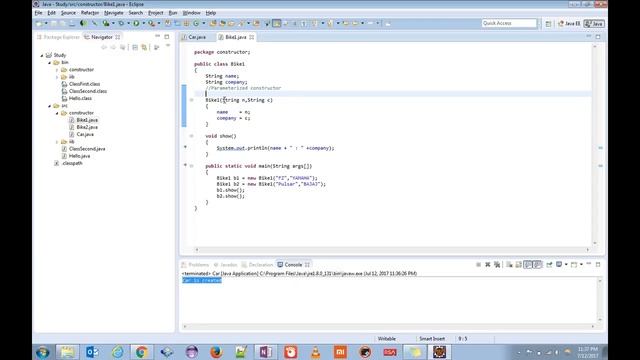640x360 pixels.
Task: Open VLC media player from taskbar
Action: pyautogui.click(x=316, y=352)
